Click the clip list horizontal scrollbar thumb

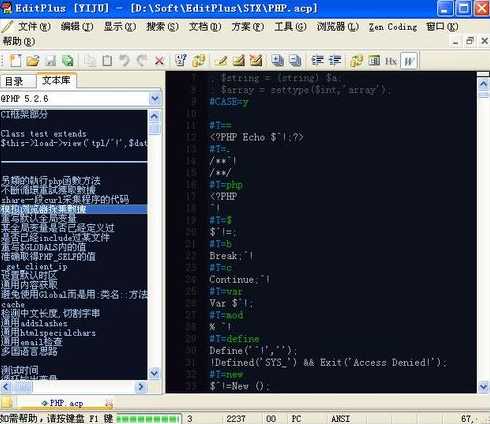[x=23, y=387]
